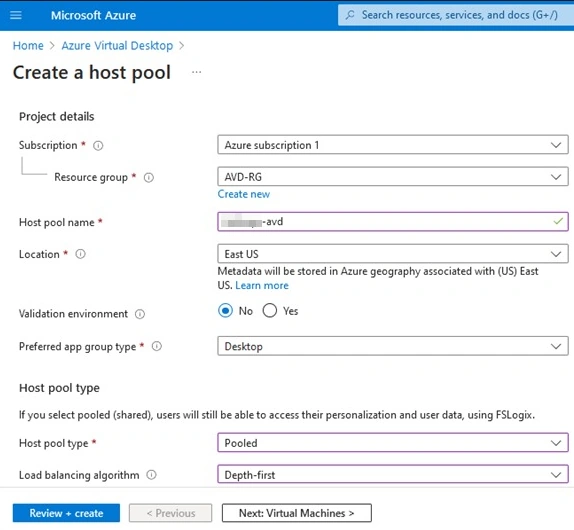574x530 pixels.
Task: Open Azure Virtual Desktop breadcrumb
Action: coord(117,46)
